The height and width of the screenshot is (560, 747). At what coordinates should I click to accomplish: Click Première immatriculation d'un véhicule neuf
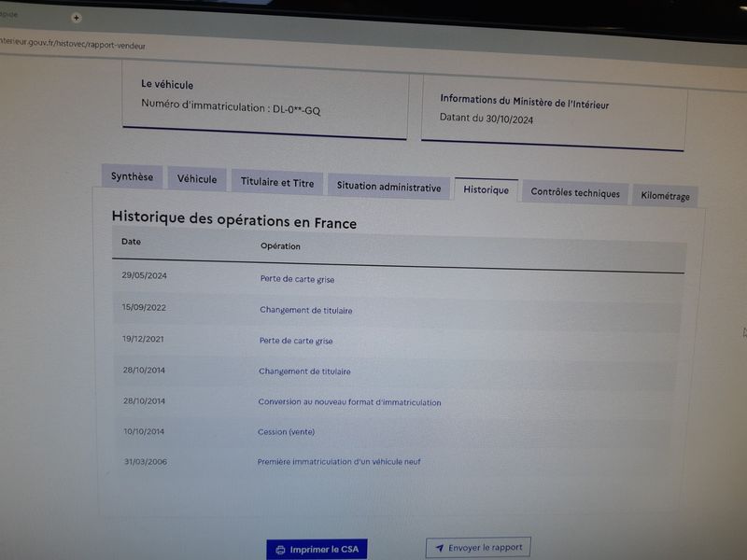[x=339, y=461]
